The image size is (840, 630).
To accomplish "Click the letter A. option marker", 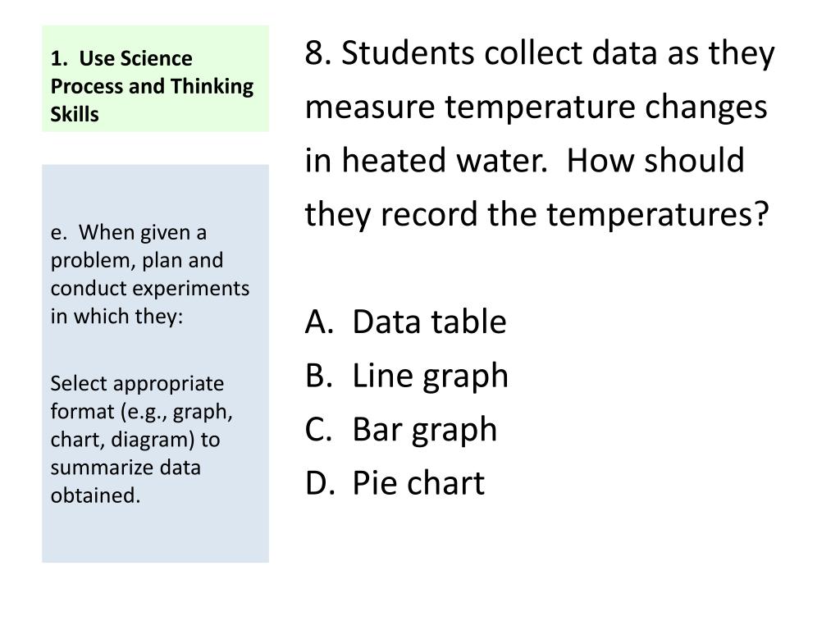I will [319, 322].
